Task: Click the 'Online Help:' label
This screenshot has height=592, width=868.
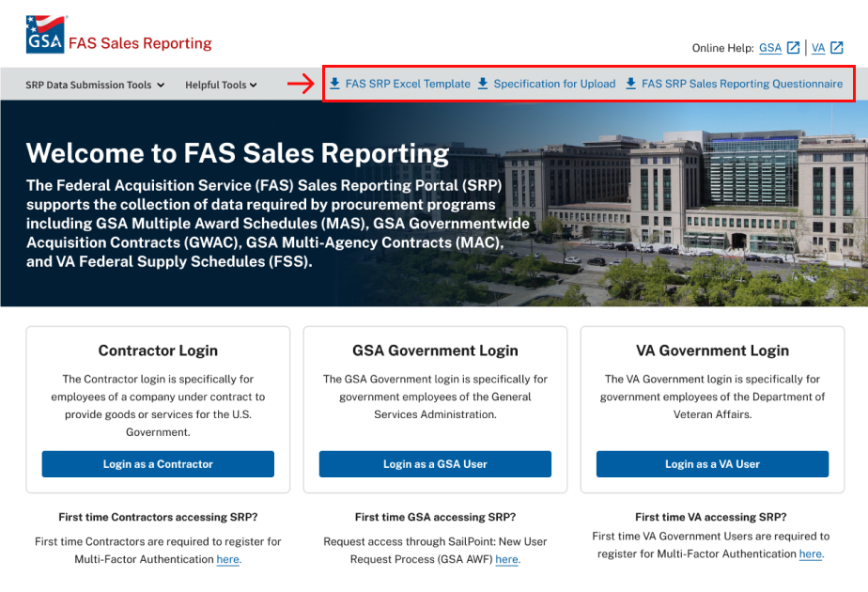Action: click(723, 48)
